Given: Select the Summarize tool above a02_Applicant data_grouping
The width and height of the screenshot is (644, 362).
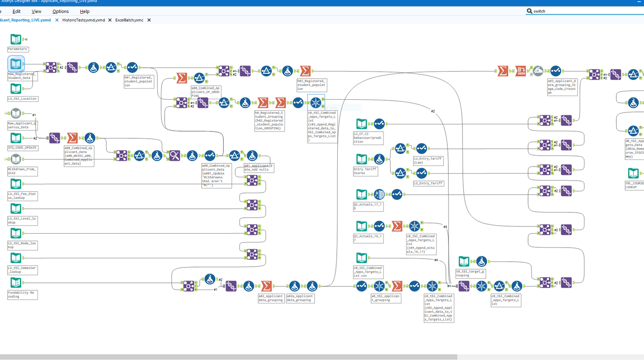Looking at the screenshot, I should pos(266,286).
